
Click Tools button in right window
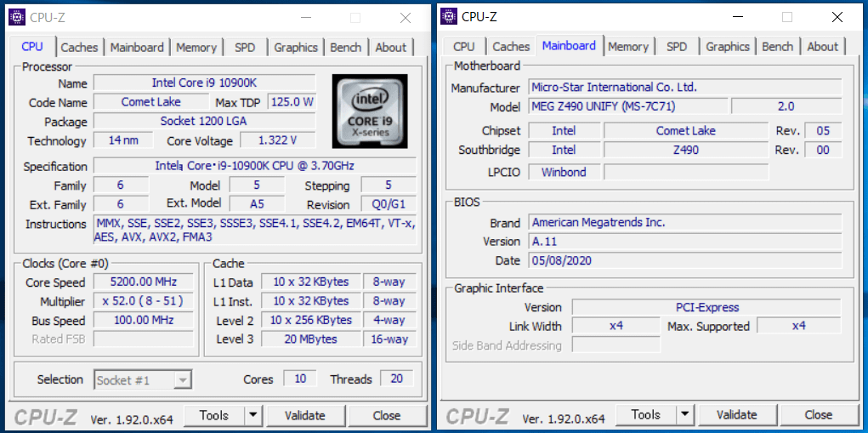pos(646,414)
